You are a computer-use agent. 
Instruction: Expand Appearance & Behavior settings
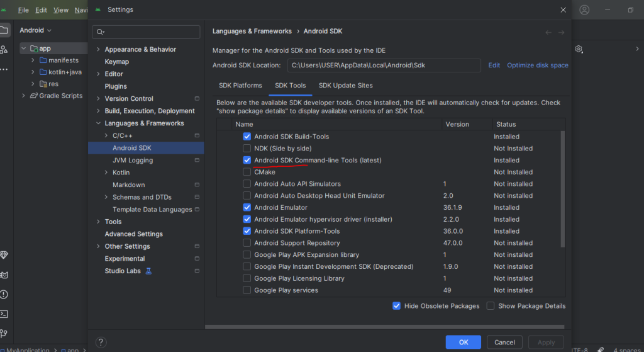pyautogui.click(x=98, y=50)
